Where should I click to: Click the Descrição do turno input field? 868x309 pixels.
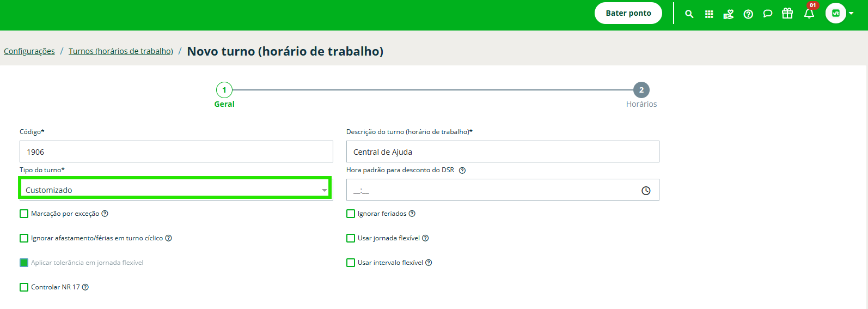click(x=503, y=152)
